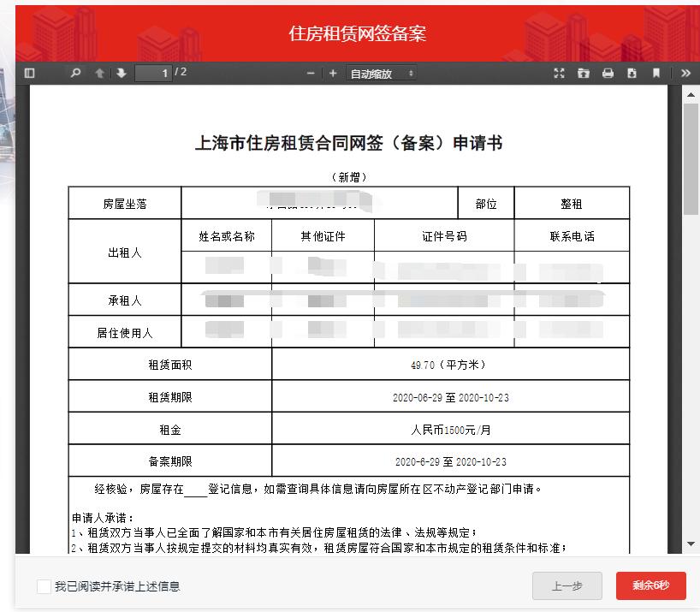Click the page number input field
This screenshot has width=700, height=612.
click(153, 73)
